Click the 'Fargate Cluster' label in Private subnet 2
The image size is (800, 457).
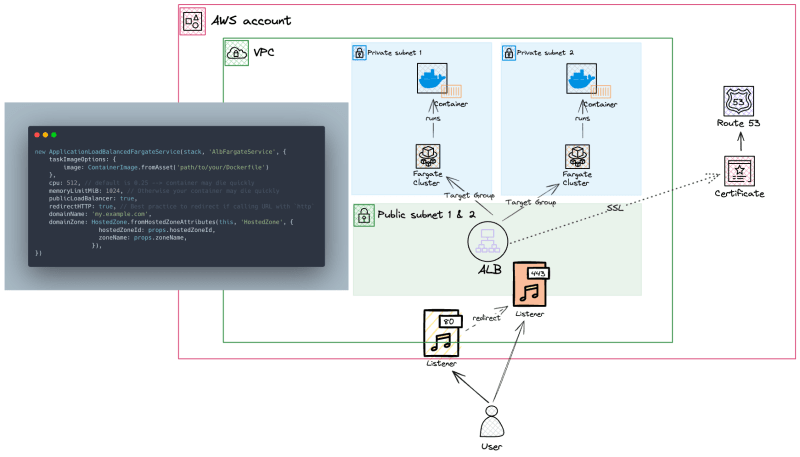577,179
